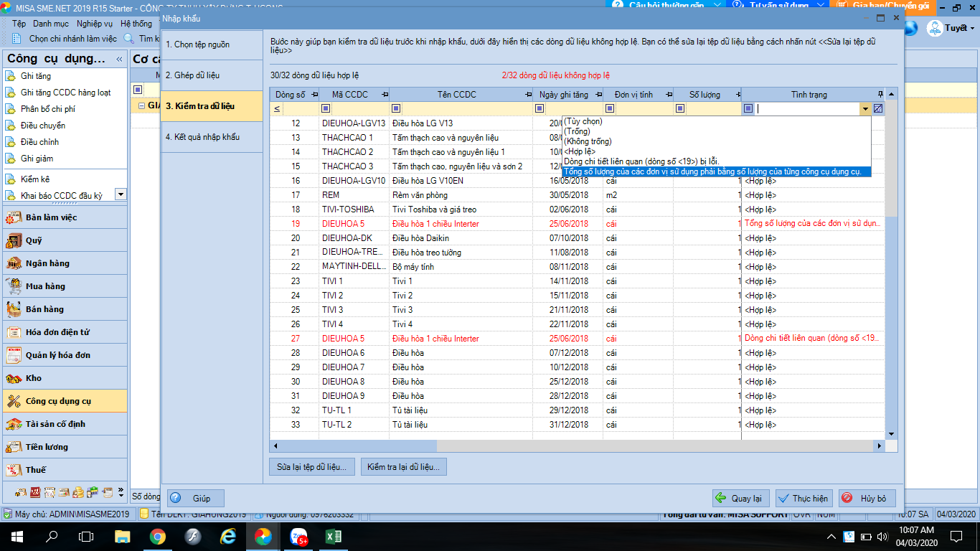The image size is (980, 551).
Task: Click the Sửa lại tệp dữ liệu button
Action: [311, 467]
